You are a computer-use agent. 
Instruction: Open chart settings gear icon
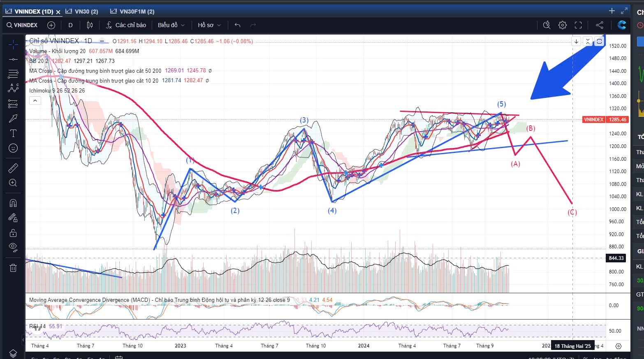coord(563,25)
